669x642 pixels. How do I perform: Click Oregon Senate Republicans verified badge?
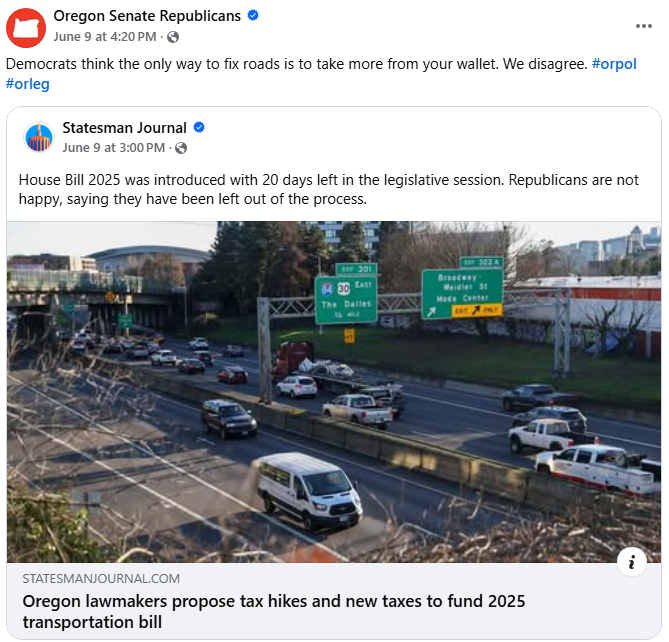coord(253,15)
